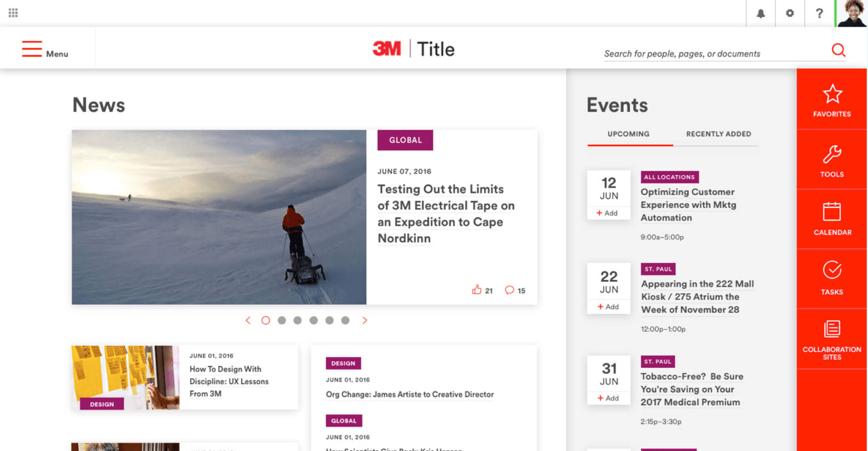Viewport: 868px width, 451px height.
Task: Go to next news slide arrow
Action: click(x=365, y=321)
